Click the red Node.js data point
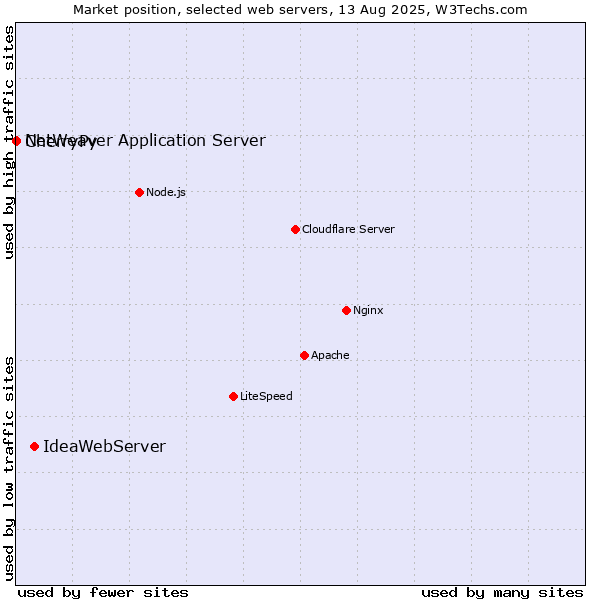This screenshot has width=600, height=600. point(139,192)
